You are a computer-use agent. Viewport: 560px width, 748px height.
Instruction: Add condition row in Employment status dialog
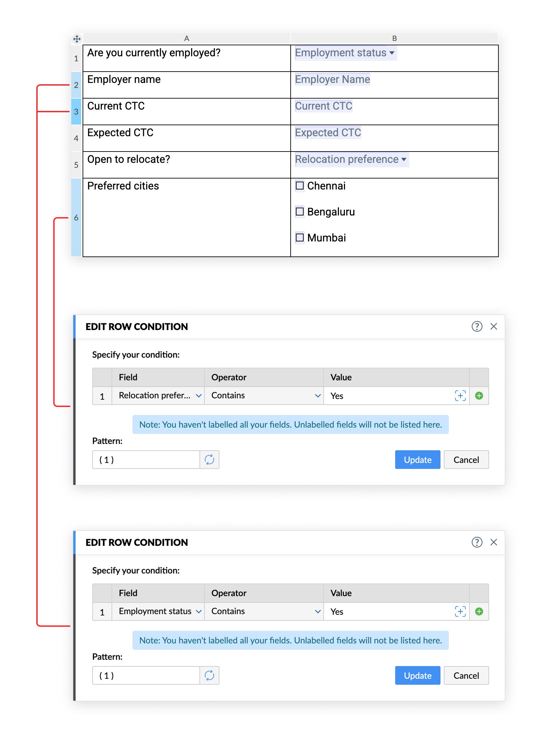pos(478,611)
